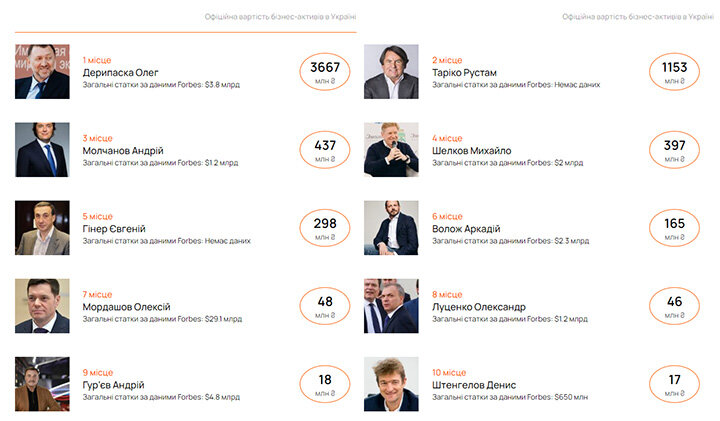Click the 3667 млн value badge
This screenshot has width=720, height=421.
click(325, 72)
